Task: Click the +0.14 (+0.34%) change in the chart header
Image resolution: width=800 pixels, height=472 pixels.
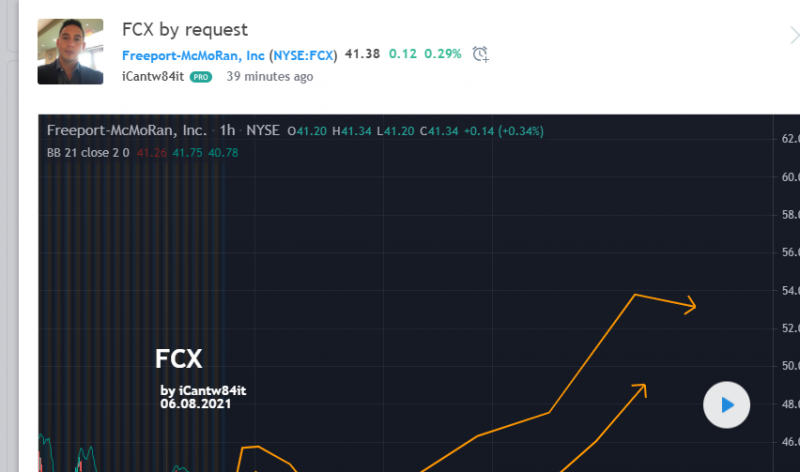Action: [x=504, y=131]
